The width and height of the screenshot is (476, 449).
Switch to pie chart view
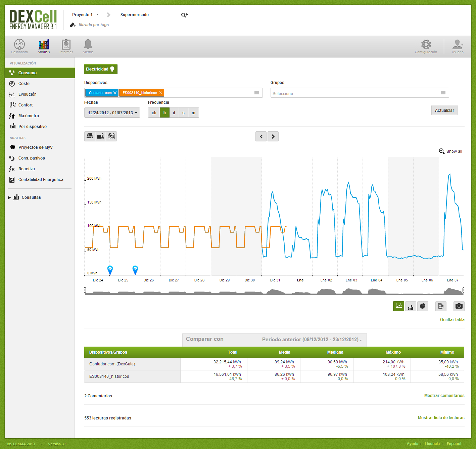423,306
